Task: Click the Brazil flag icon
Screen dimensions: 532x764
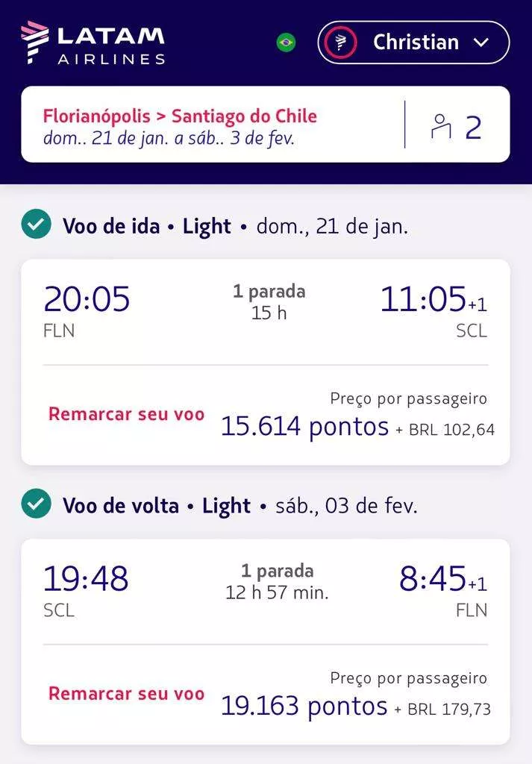Action: click(x=286, y=43)
